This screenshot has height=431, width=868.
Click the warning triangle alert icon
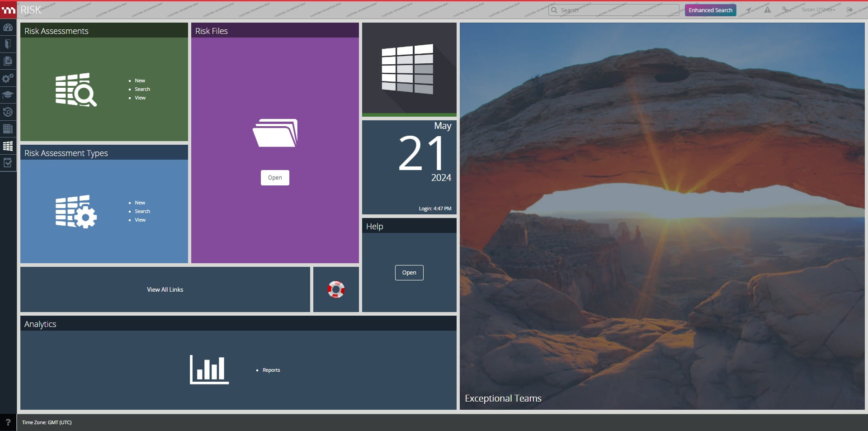tap(767, 10)
